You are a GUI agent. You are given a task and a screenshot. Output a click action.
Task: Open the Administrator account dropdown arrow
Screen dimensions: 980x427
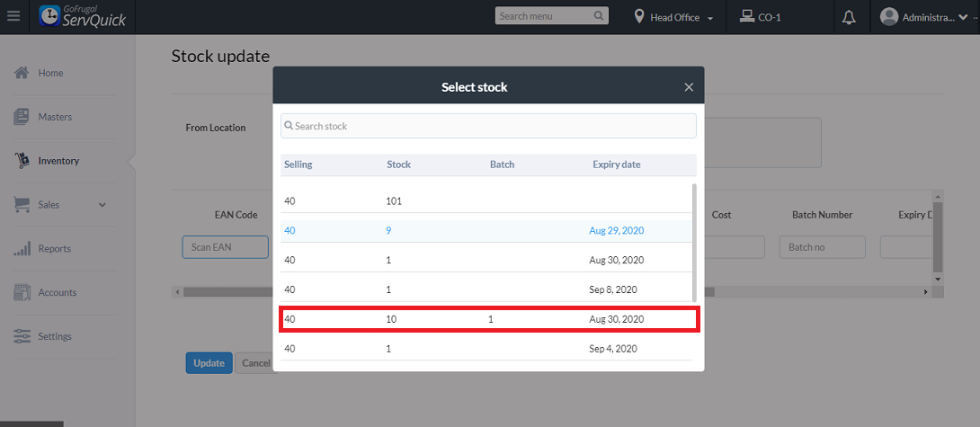(964, 18)
